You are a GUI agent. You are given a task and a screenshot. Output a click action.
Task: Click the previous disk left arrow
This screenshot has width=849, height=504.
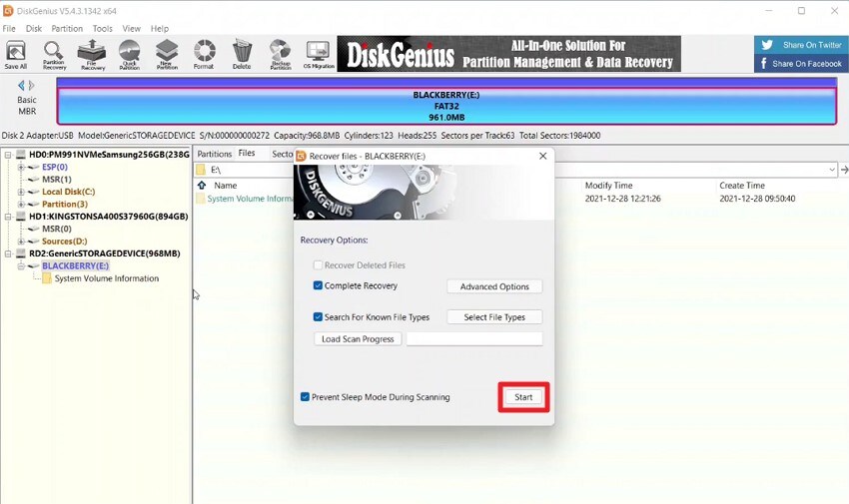pyautogui.click(x=21, y=85)
